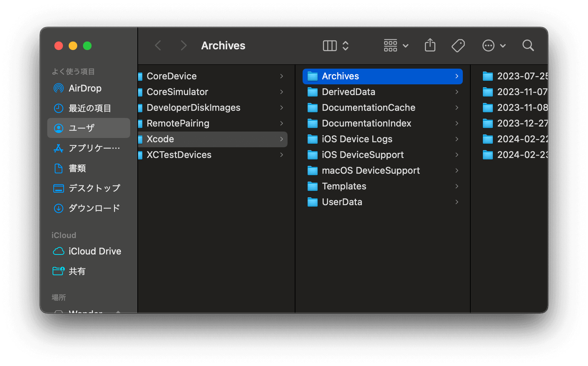Click the DocumentationCache folder icon
Image resolution: width=588 pixels, height=366 pixels.
313,108
